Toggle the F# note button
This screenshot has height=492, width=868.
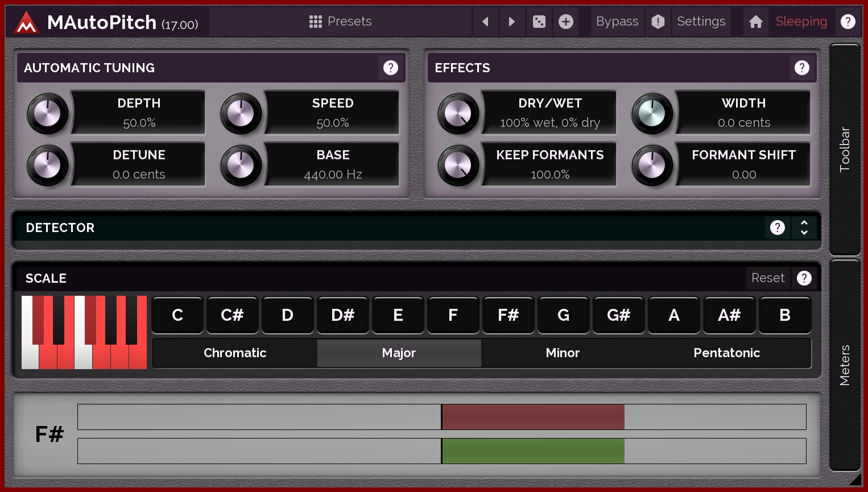coord(508,315)
